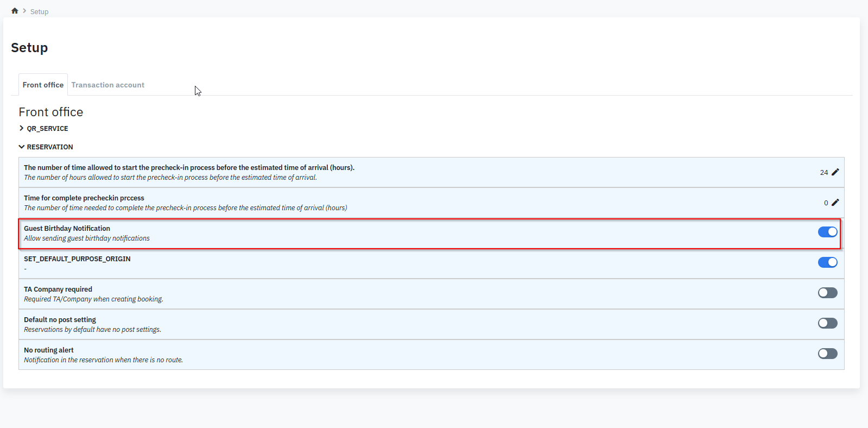Turn on Default no post setting

pos(827,323)
